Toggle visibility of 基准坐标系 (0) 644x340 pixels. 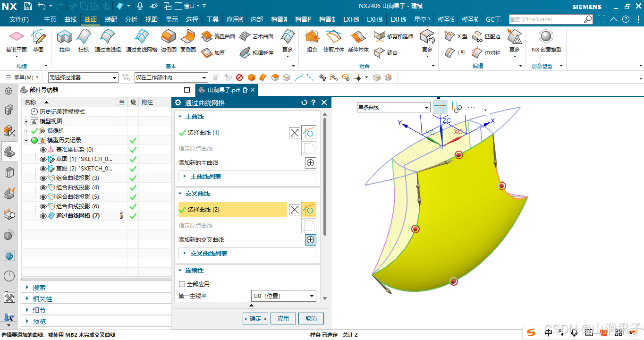[43, 150]
